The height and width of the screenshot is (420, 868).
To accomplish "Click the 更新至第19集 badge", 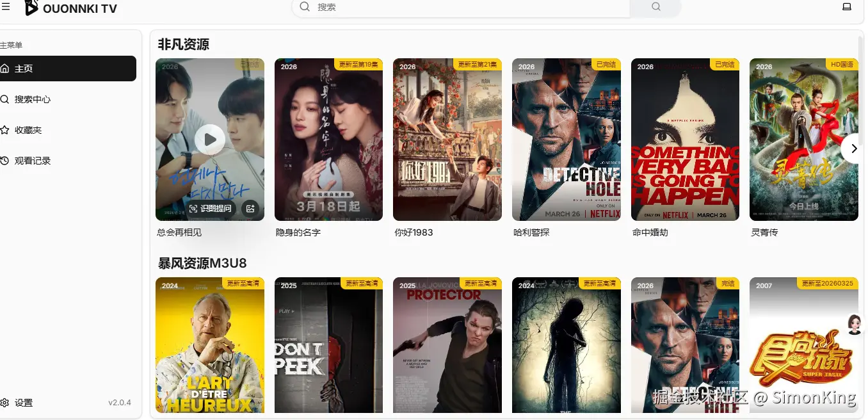I will [x=358, y=65].
